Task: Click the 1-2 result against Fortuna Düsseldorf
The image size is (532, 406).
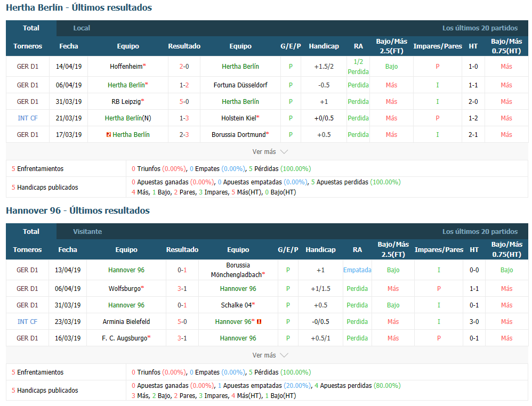Action: pos(184,85)
